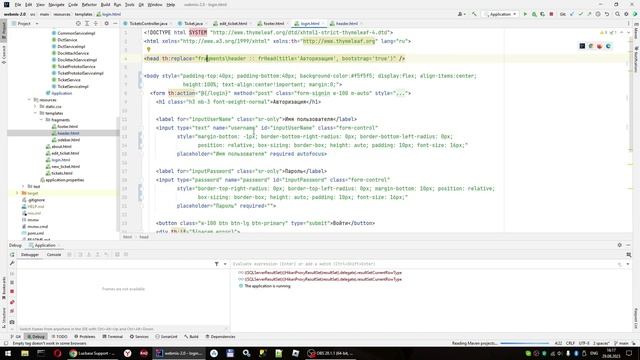Expand all in Project panel toolbar
This screenshot has width=640, height=360.
87,24
